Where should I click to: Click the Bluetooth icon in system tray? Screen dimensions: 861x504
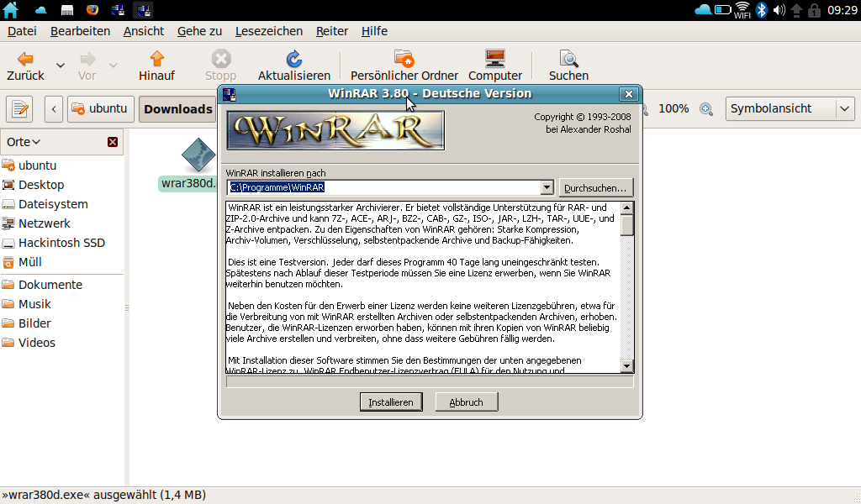(x=761, y=10)
